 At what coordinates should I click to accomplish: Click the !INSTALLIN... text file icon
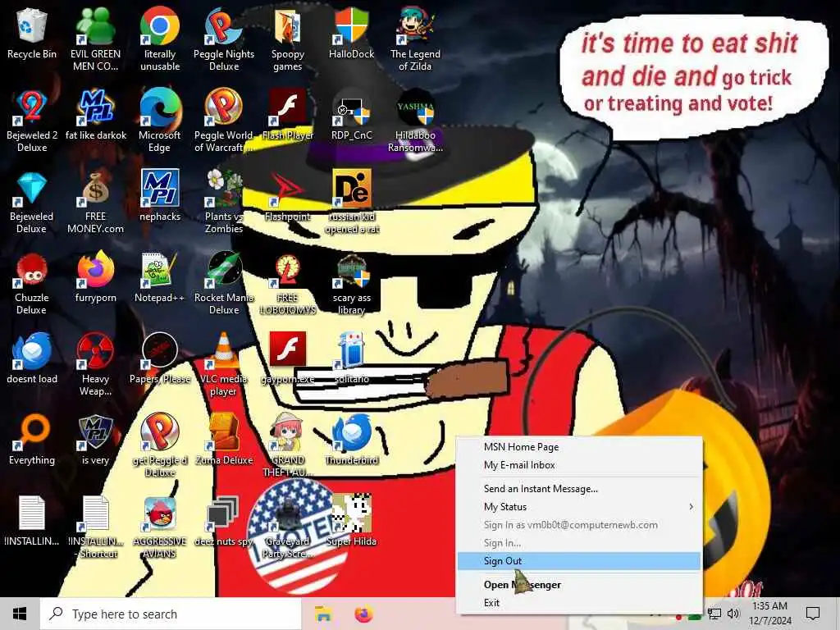[32, 521]
